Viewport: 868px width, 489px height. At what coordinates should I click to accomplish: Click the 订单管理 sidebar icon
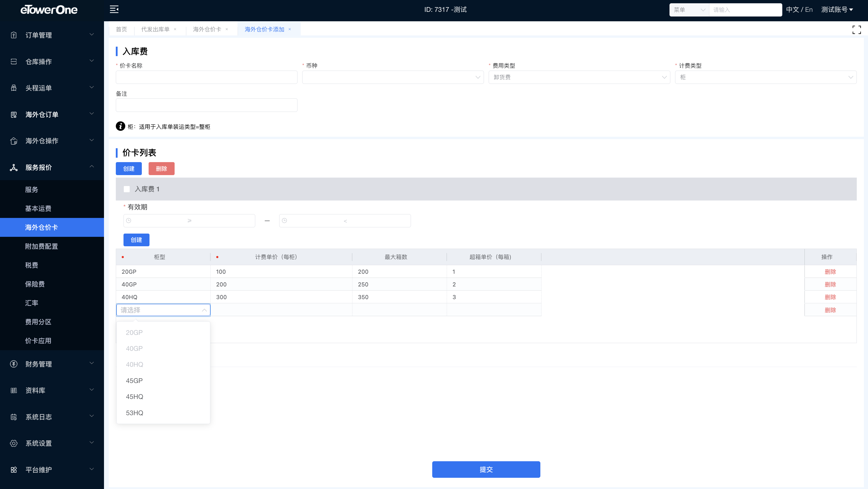pos(14,35)
